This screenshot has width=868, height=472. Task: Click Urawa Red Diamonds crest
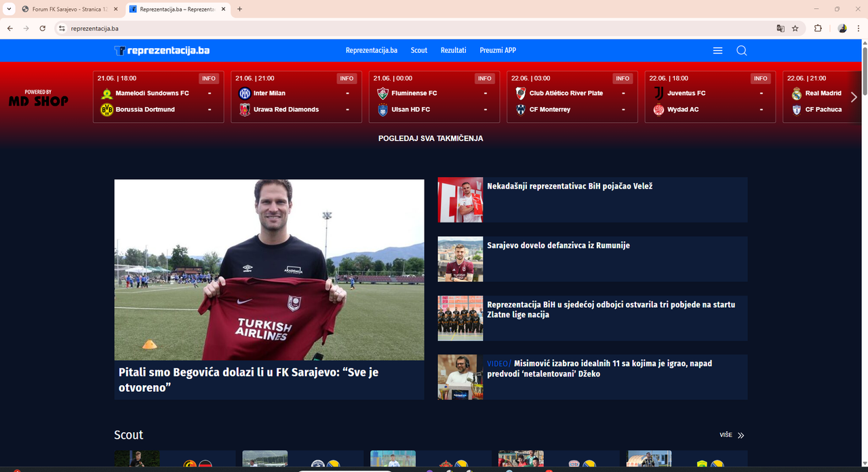(245, 110)
